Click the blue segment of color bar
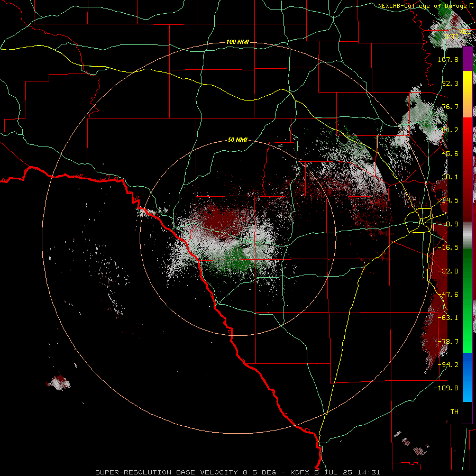Screen dimensions: 476x476 467,377
